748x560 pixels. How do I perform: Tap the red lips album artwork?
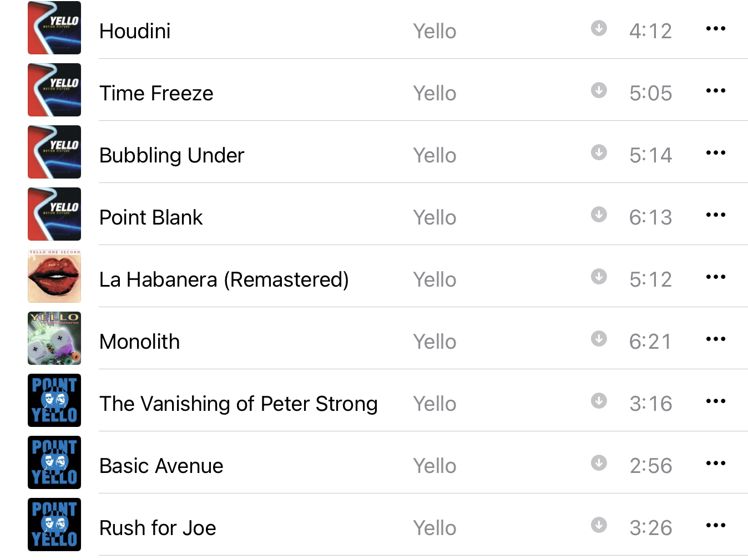pos(54,276)
